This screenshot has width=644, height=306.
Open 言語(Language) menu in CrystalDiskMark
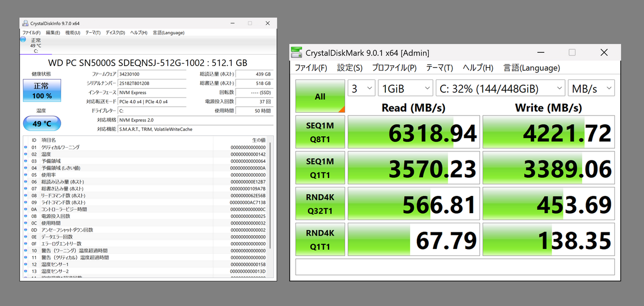(532, 68)
